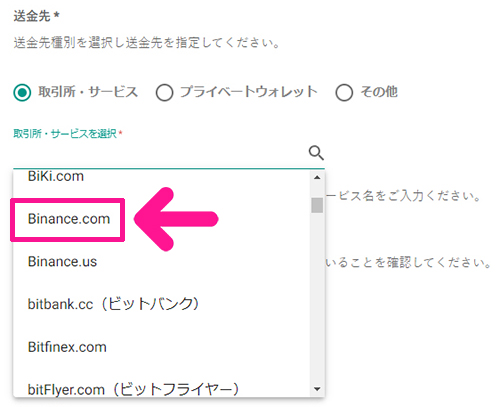Select the プライベートウォレット radio button
The image size is (500, 407).
click(164, 92)
